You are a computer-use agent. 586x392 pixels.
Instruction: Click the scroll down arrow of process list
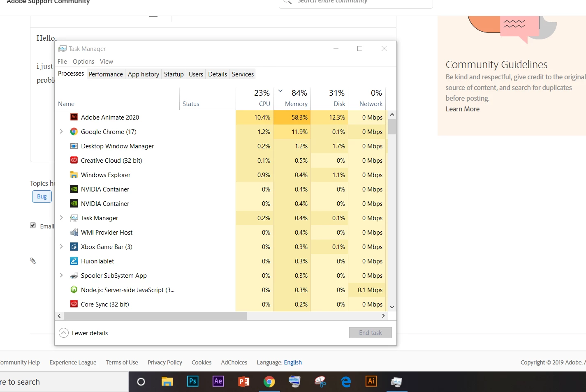click(392, 307)
